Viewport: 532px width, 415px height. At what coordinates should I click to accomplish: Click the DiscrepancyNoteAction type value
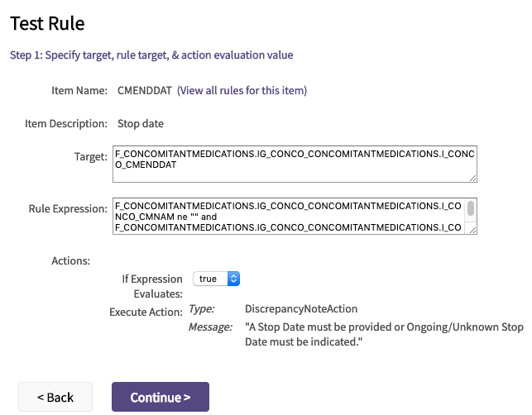click(301, 308)
